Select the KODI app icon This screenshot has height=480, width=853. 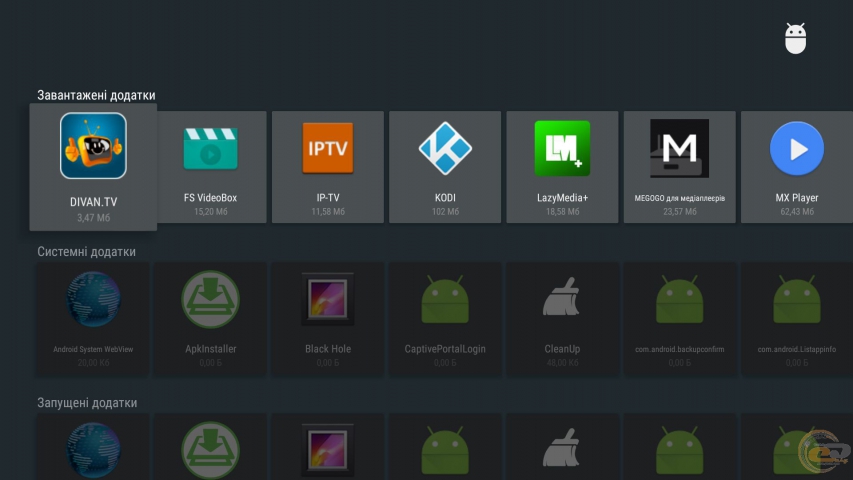point(444,165)
